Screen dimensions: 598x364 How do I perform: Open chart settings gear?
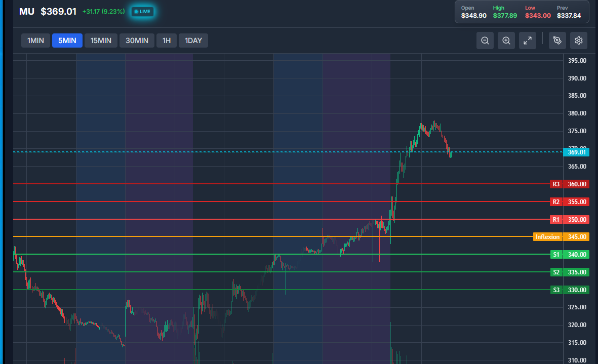click(579, 41)
